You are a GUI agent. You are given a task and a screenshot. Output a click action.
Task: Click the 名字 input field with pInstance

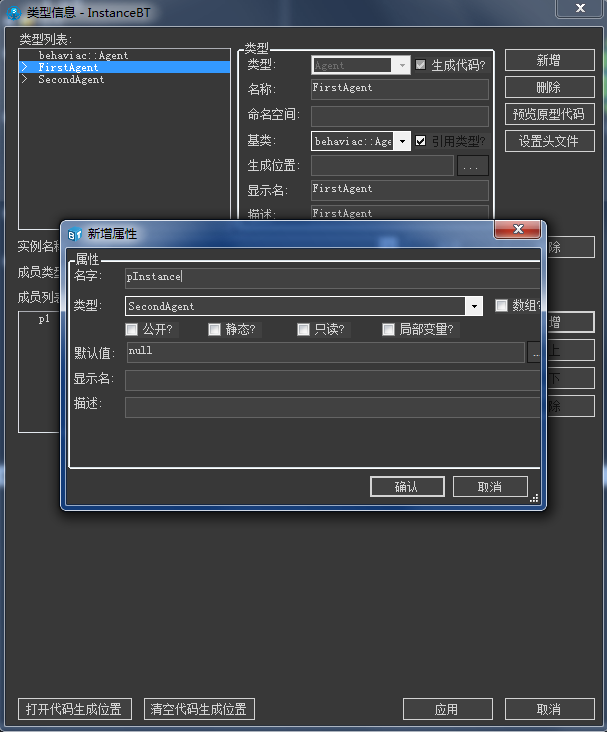[330, 277]
